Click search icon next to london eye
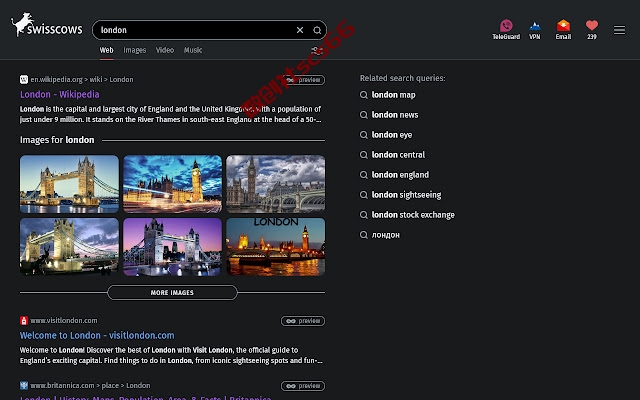 (x=364, y=135)
